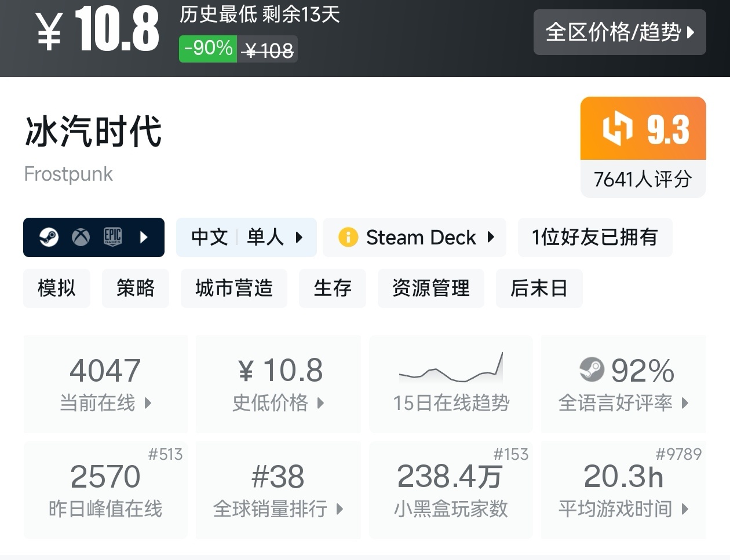The image size is (730, 560).
Task: Expand platforms list arrow after Epic icon
Action: pos(144,237)
